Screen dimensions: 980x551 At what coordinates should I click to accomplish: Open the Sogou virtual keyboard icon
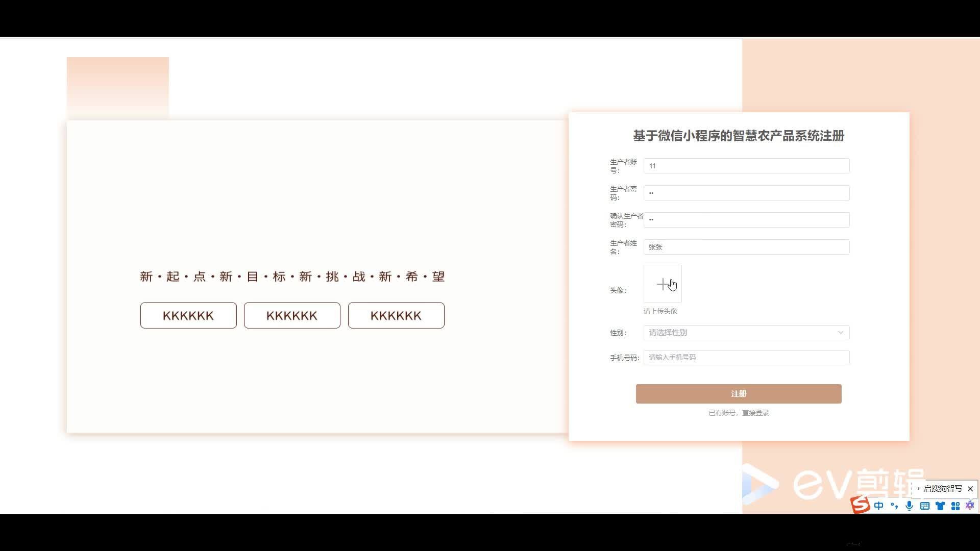tap(925, 506)
